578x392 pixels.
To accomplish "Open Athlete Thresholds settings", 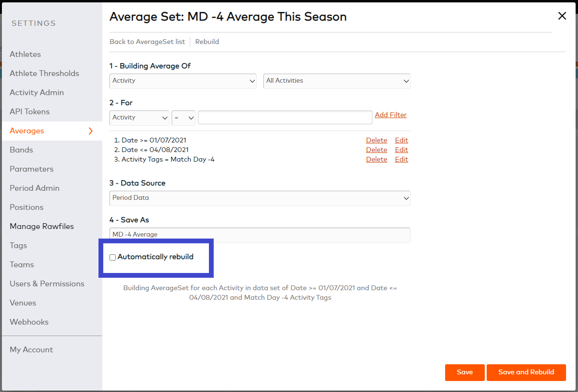I will point(44,73).
